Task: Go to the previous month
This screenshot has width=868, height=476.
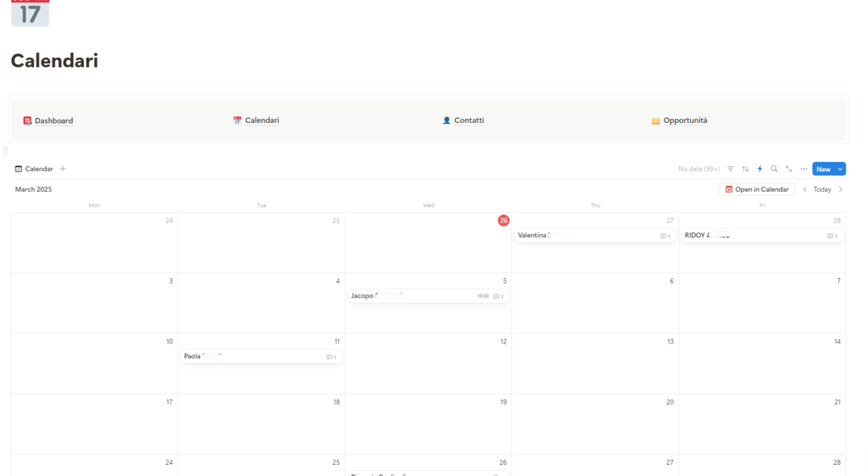Action: [x=804, y=189]
